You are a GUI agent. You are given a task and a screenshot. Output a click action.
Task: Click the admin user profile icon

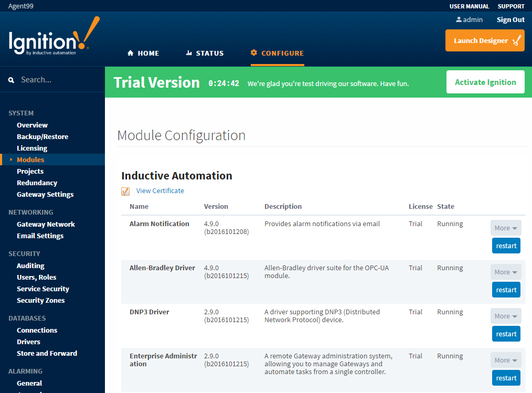click(x=459, y=19)
